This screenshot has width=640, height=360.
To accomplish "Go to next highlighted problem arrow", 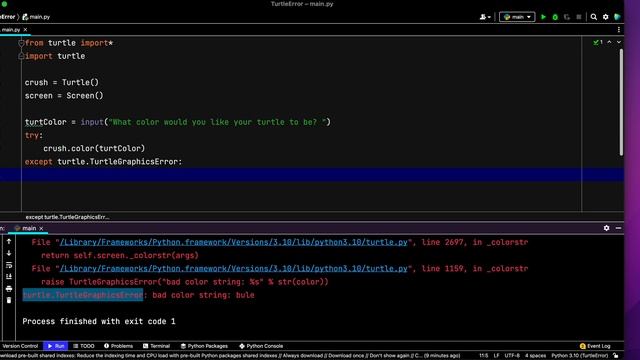I will tap(619, 42).
